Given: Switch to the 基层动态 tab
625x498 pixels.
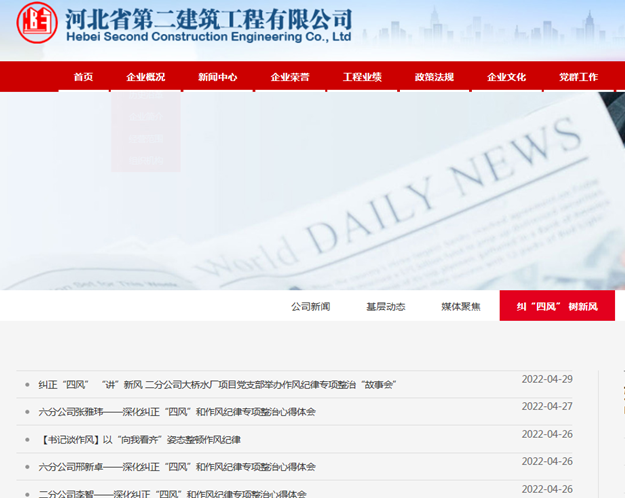Looking at the screenshot, I should click(385, 307).
